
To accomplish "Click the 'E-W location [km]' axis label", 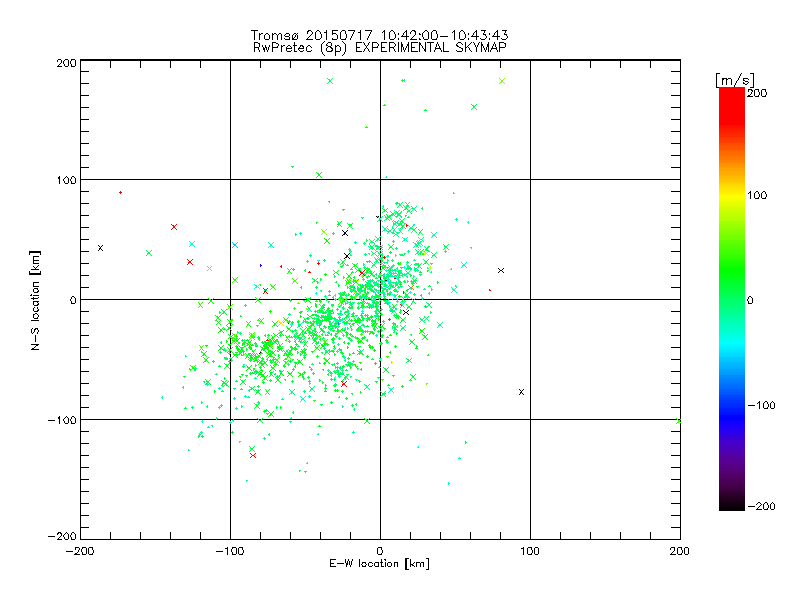I will coord(379,564).
